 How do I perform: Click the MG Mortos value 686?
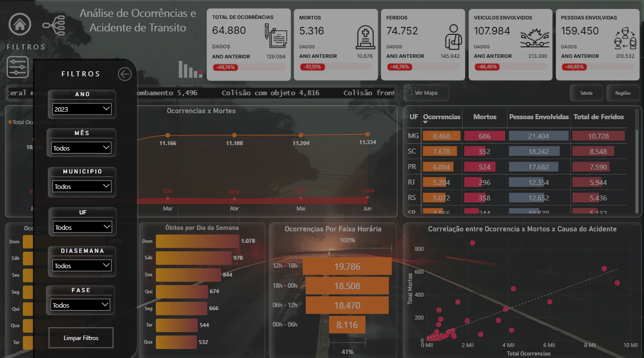pos(485,136)
